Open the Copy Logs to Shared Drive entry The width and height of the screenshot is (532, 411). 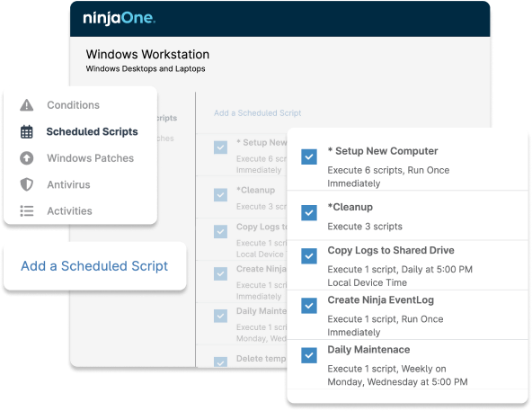(x=391, y=250)
